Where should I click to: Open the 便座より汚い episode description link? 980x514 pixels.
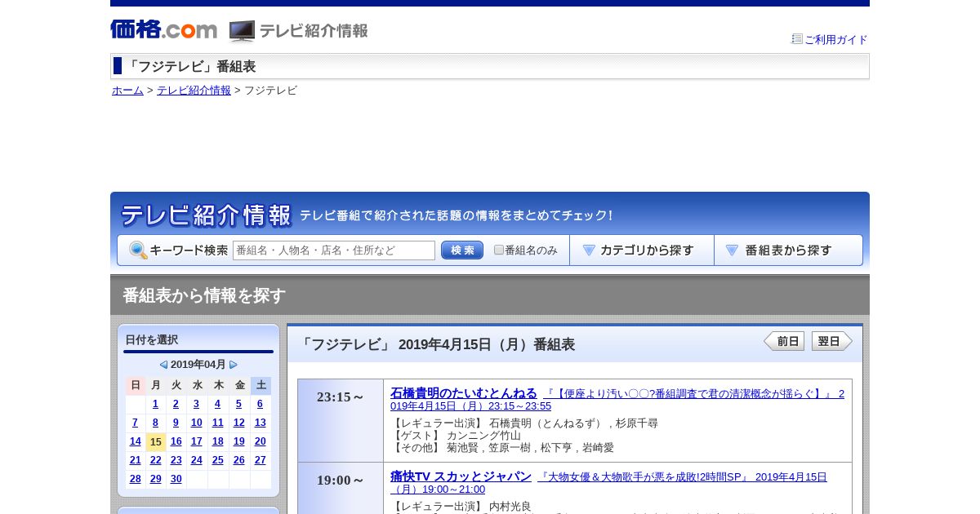[617, 400]
